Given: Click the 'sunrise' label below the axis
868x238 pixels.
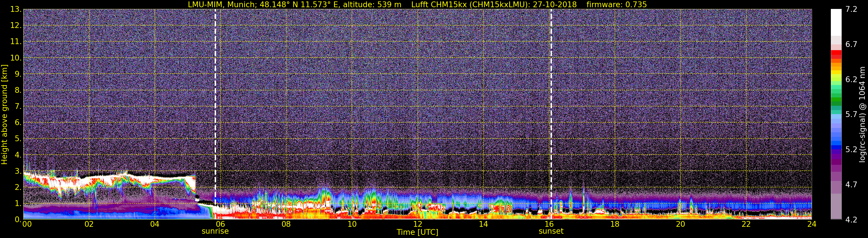Looking at the screenshot, I should point(215,231).
